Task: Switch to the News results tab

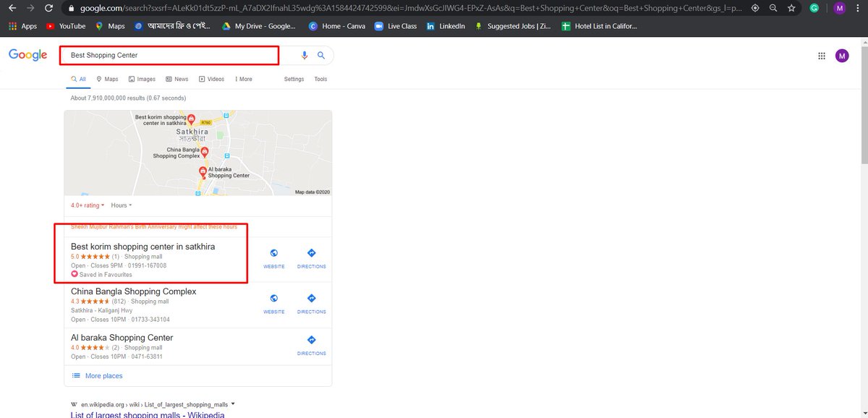Action: click(176, 79)
